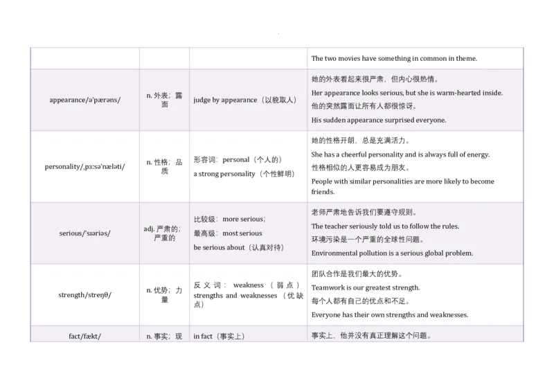Click the sentence "事实上，他并没有真正理解这个问题。"

[371, 335]
